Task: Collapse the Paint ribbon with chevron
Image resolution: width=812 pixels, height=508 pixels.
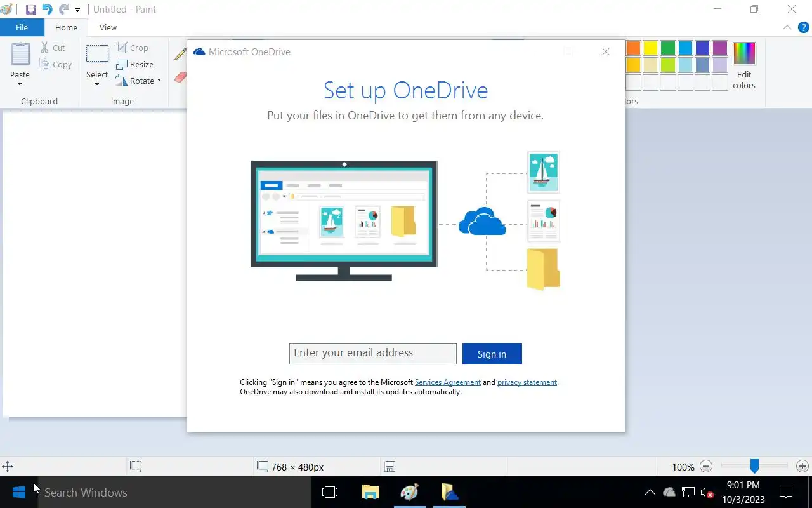Action: pos(787,27)
